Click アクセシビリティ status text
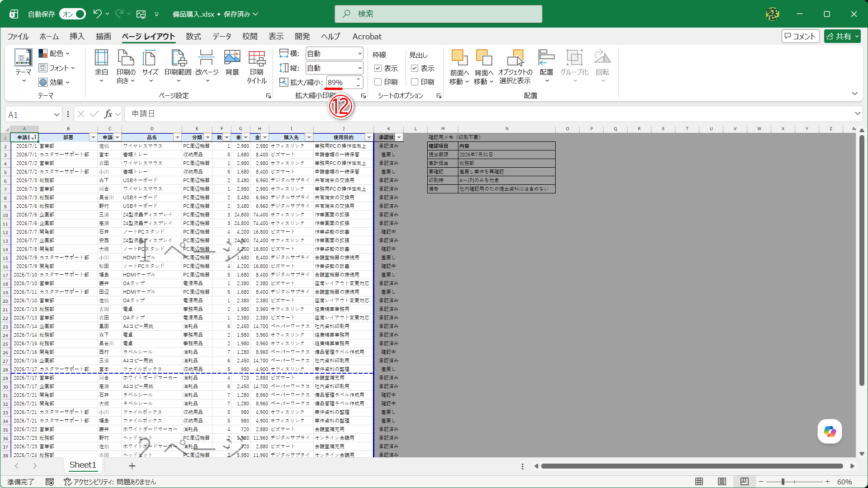Image resolution: width=868 pixels, height=488 pixels. click(x=110, y=482)
